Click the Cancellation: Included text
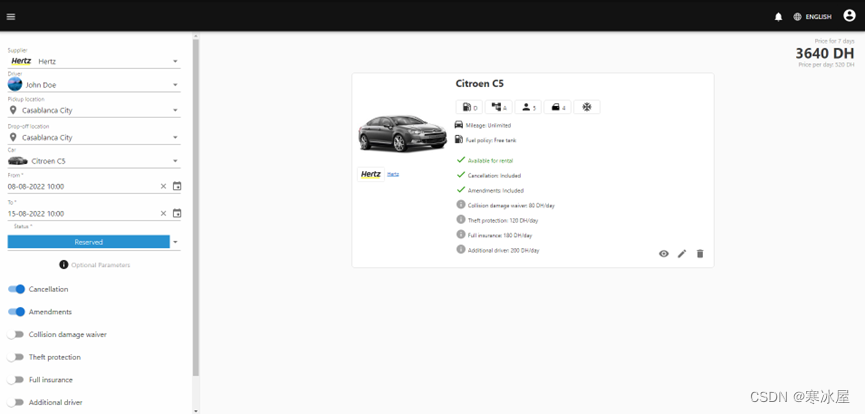The height and width of the screenshot is (414, 865). (494, 176)
